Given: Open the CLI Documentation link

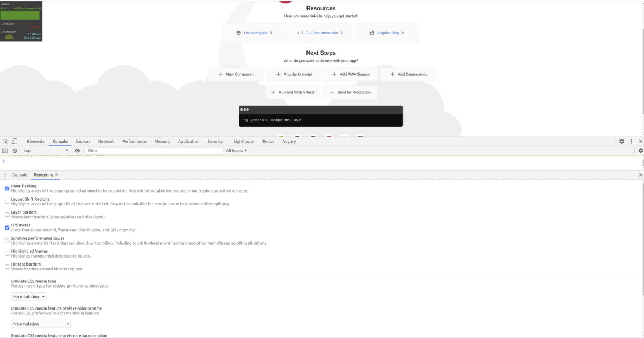Looking at the screenshot, I should pos(322,33).
